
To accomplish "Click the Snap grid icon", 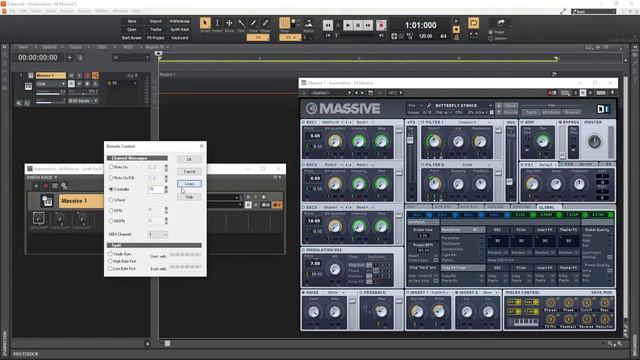I will pos(284,23).
